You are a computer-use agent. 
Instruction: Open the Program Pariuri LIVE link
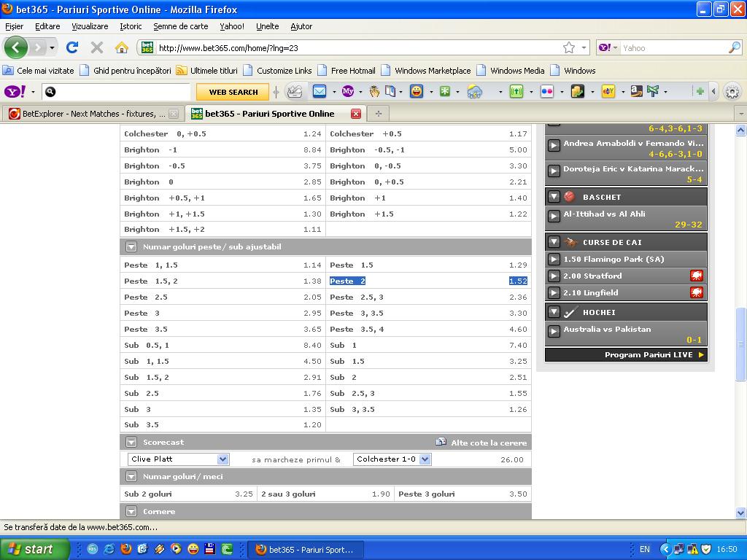pyautogui.click(x=626, y=355)
